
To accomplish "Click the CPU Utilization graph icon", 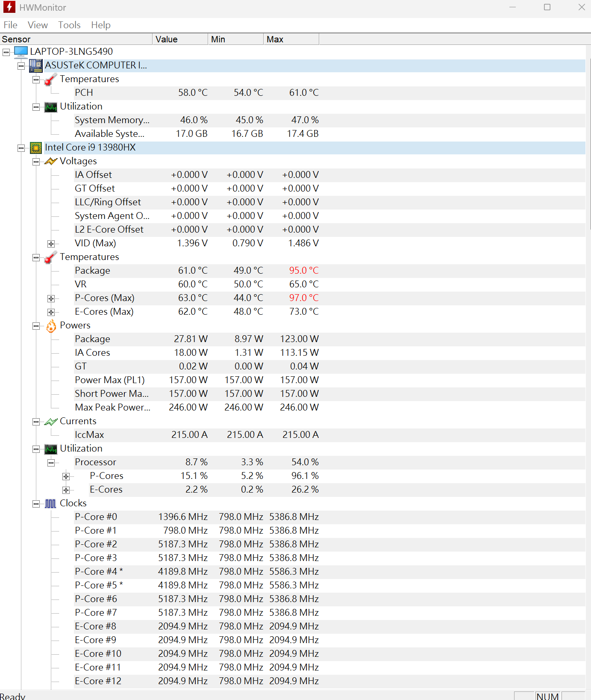I will (51, 449).
